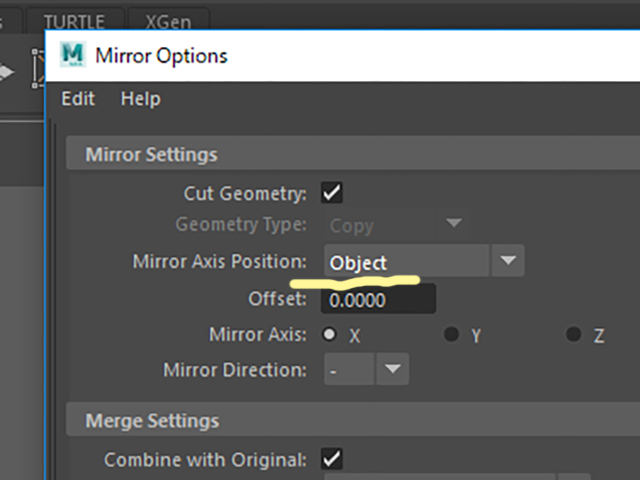Collapse the Mirror Settings section

click(353, 154)
